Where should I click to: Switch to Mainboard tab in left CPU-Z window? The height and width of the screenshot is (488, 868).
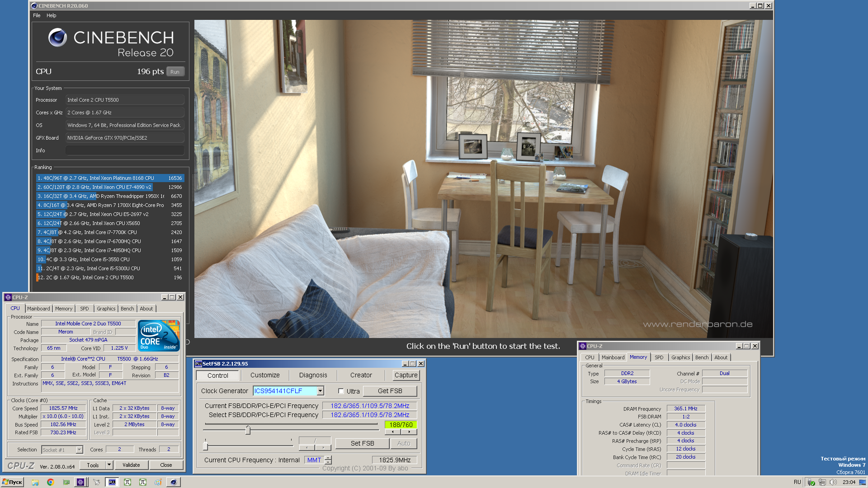click(x=38, y=309)
